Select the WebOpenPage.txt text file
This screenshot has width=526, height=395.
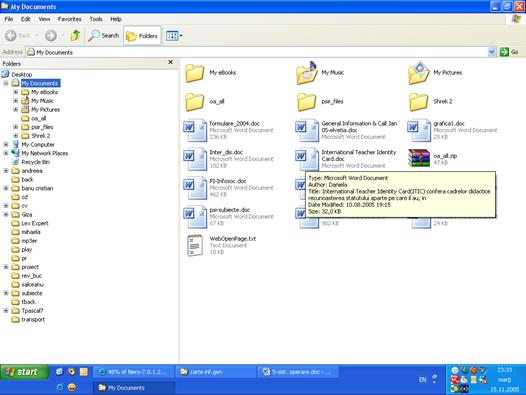(221, 245)
